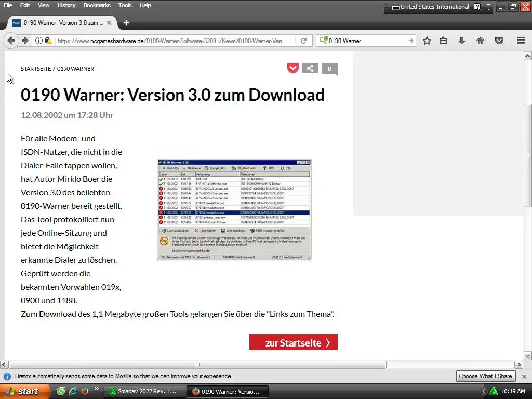Bookmark this page with the star
This screenshot has height=399, width=532.
(x=427, y=41)
